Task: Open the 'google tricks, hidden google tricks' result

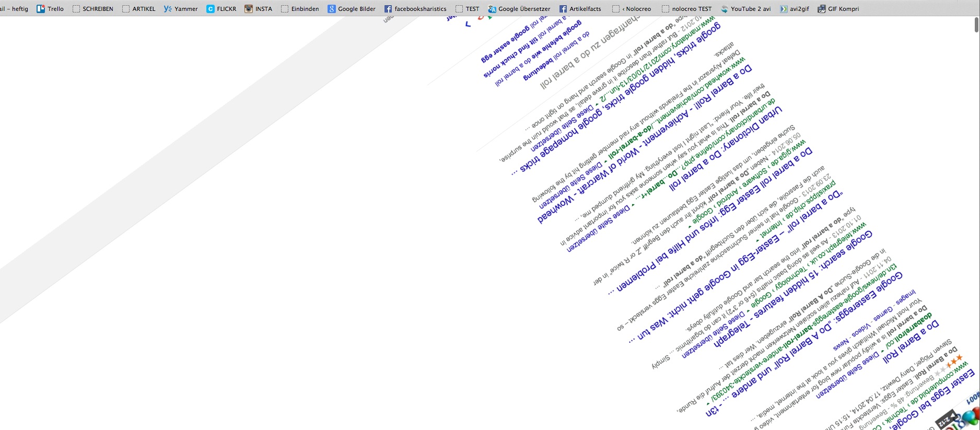Action: click(616, 99)
